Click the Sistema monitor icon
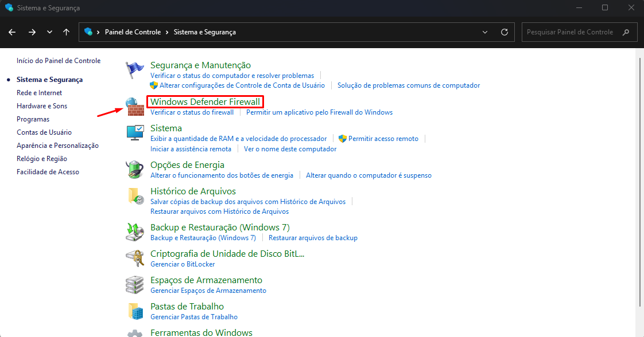The image size is (644, 337). [135, 133]
